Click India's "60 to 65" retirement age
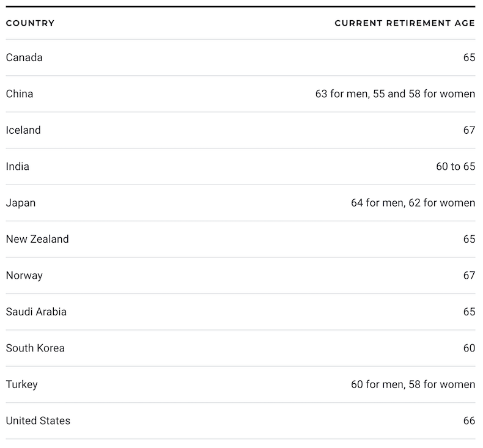 [x=455, y=166]
